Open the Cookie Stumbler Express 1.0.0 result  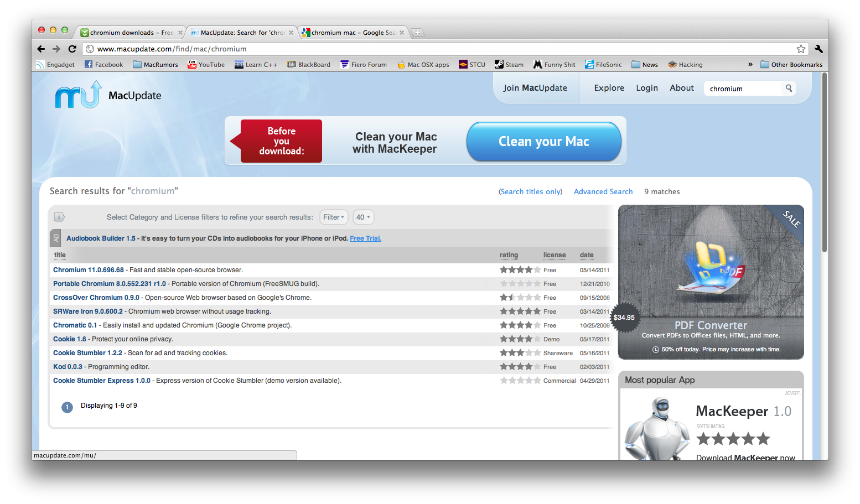click(102, 381)
